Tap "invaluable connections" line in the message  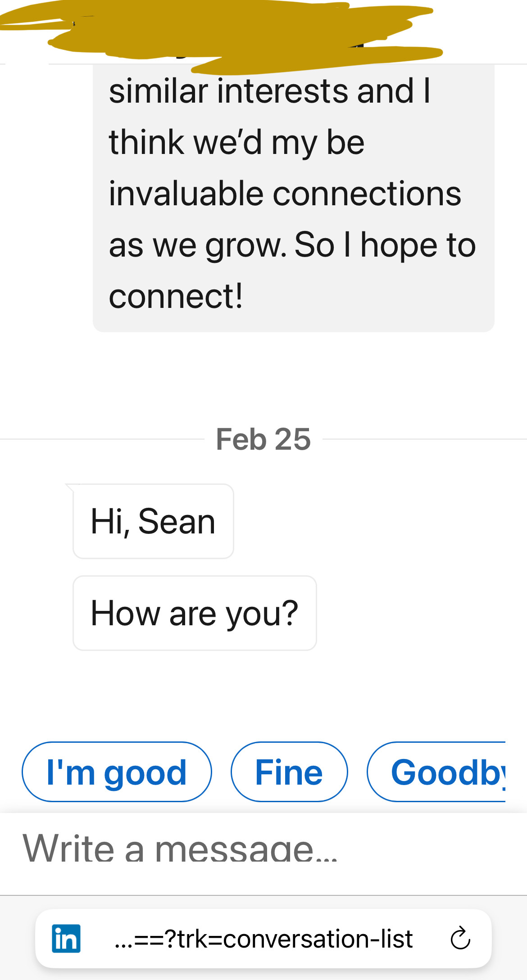(x=285, y=194)
